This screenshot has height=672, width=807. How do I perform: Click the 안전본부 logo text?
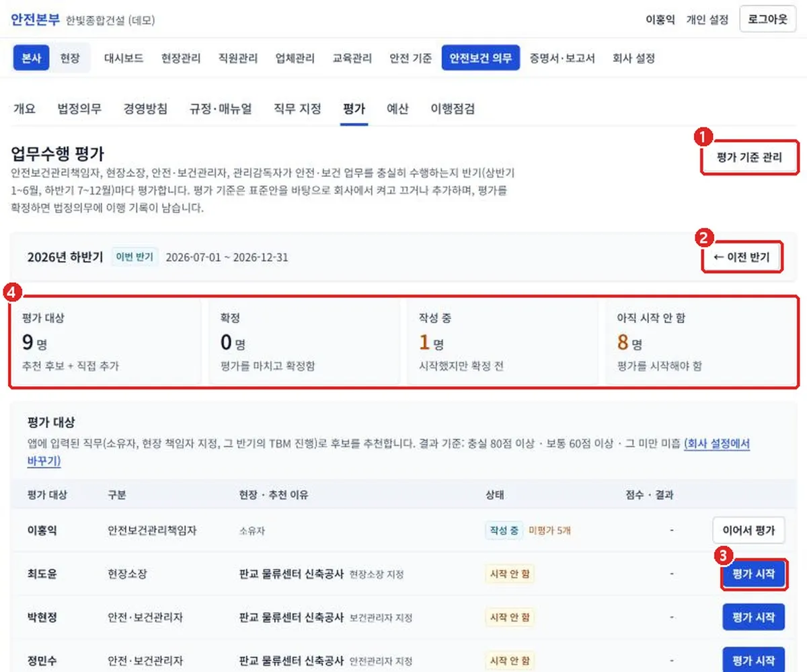[35, 19]
